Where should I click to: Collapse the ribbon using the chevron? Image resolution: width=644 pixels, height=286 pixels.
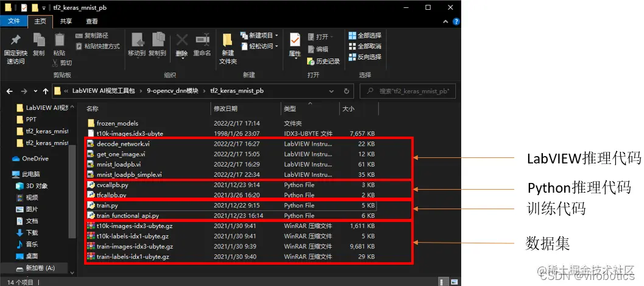pyautogui.click(x=445, y=21)
